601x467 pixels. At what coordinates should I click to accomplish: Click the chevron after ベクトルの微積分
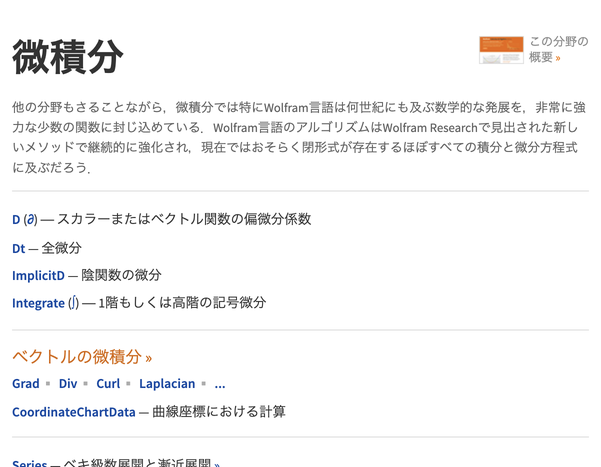148,358
